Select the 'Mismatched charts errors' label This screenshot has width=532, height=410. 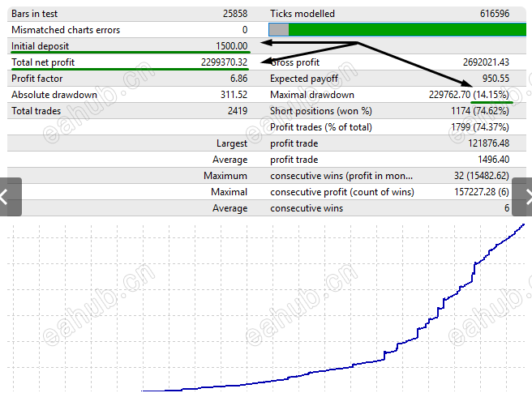click(x=66, y=30)
